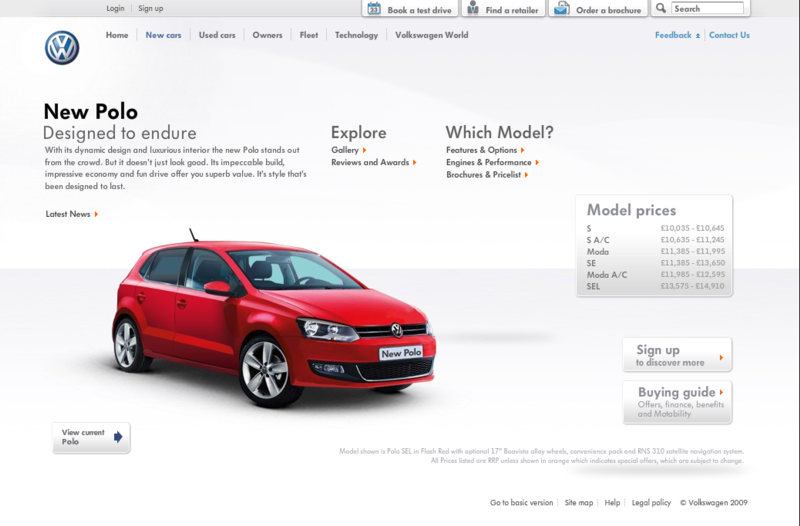The height and width of the screenshot is (526, 800).
Task: Open the Legal policy link
Action: click(x=651, y=503)
